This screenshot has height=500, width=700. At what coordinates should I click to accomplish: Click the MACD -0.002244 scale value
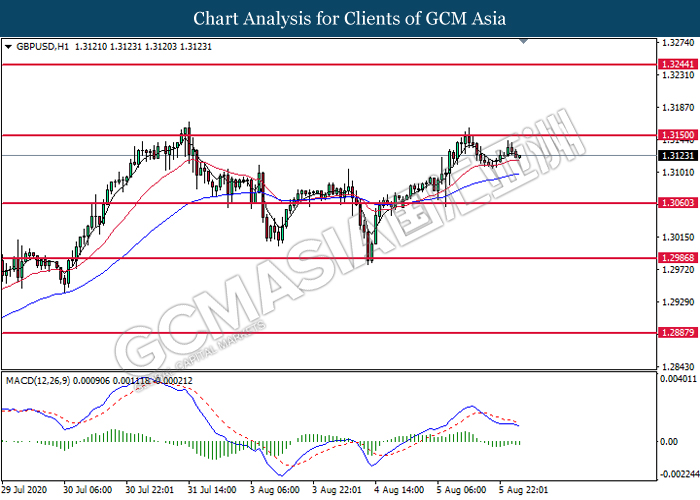[x=679, y=474]
